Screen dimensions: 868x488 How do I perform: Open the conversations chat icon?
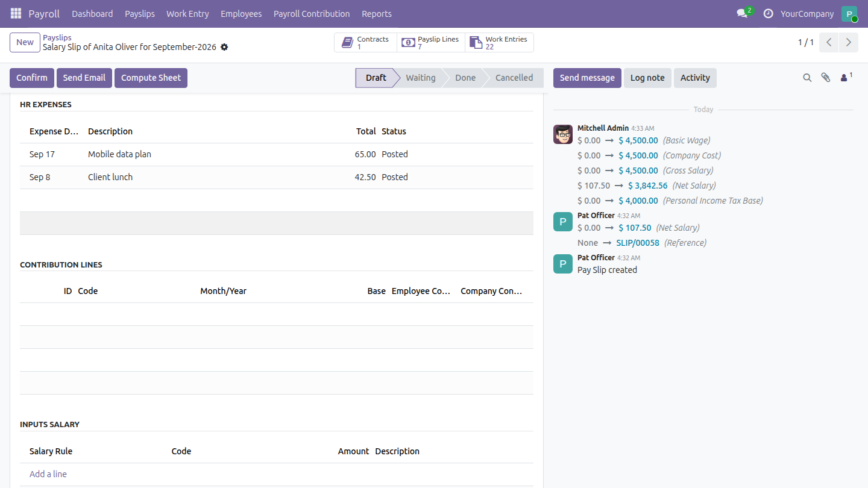click(x=742, y=13)
